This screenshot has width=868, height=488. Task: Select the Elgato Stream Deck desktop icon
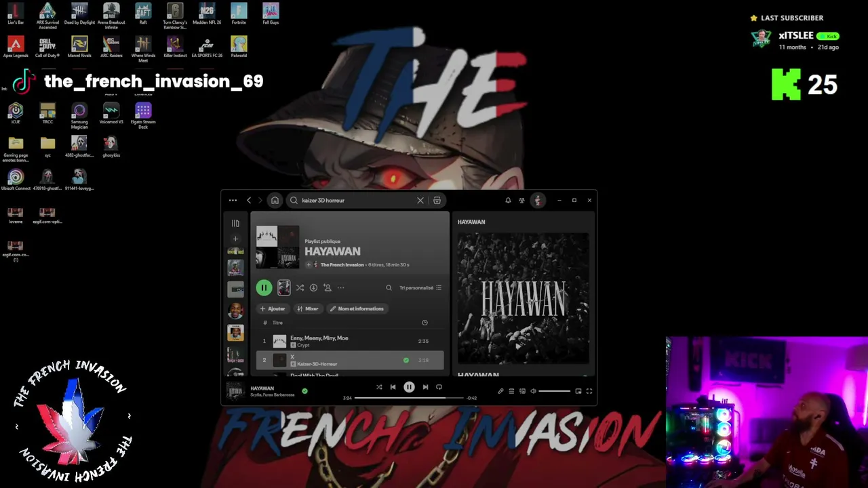[143, 115]
